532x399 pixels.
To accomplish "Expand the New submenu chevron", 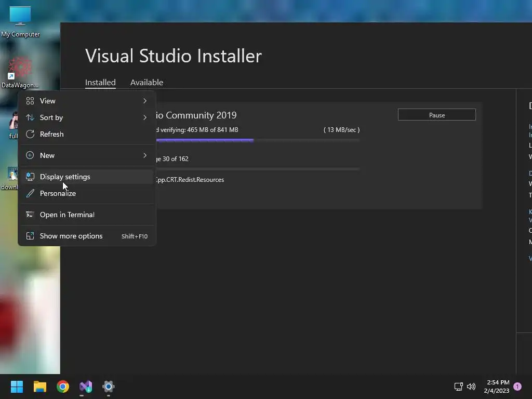I will [145, 155].
